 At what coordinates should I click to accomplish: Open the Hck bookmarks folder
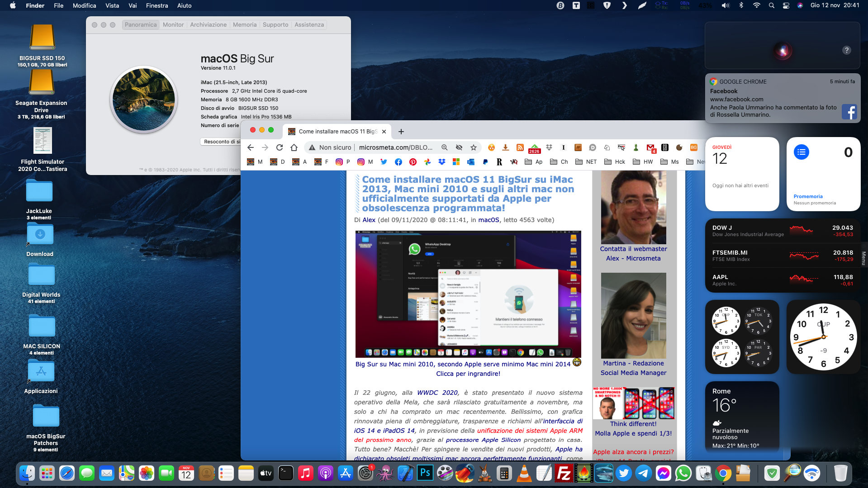click(614, 162)
